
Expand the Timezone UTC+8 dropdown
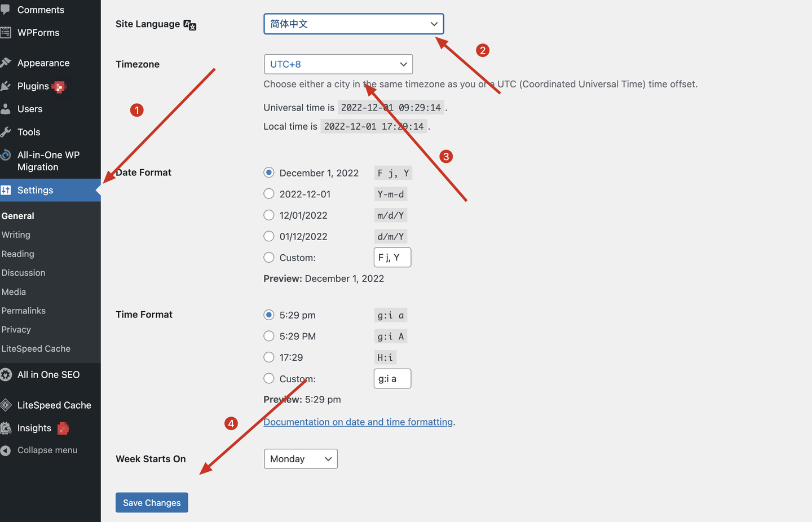(338, 64)
